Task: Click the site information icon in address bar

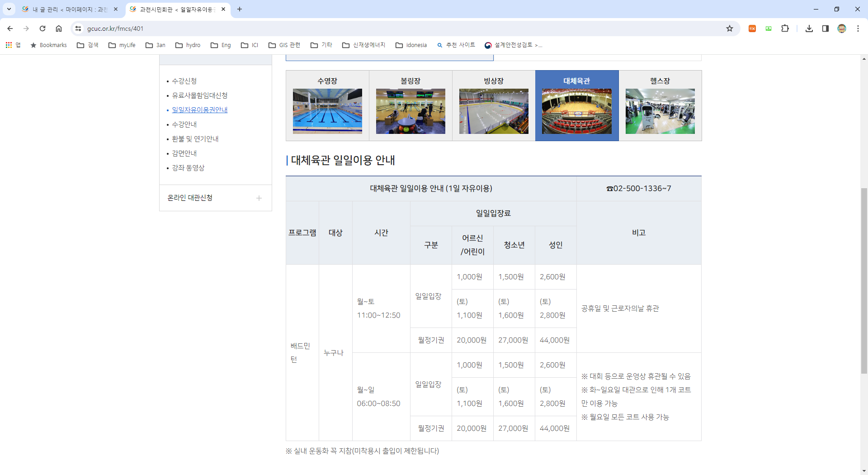Action: (78, 28)
